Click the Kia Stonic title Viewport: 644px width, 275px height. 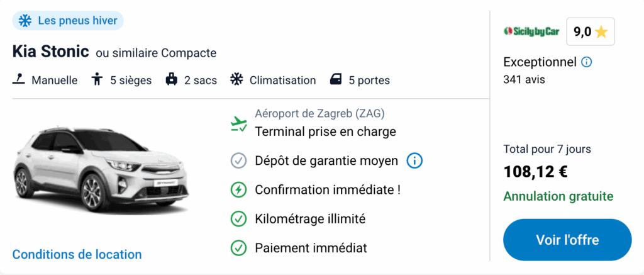coord(50,52)
